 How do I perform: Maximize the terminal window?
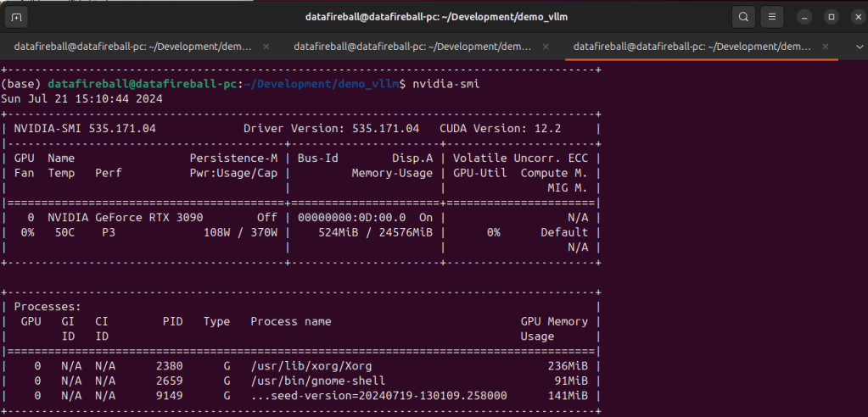(831, 17)
